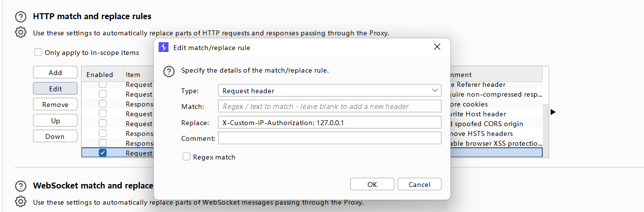Click the black arrow right of the rules table

click(x=553, y=112)
